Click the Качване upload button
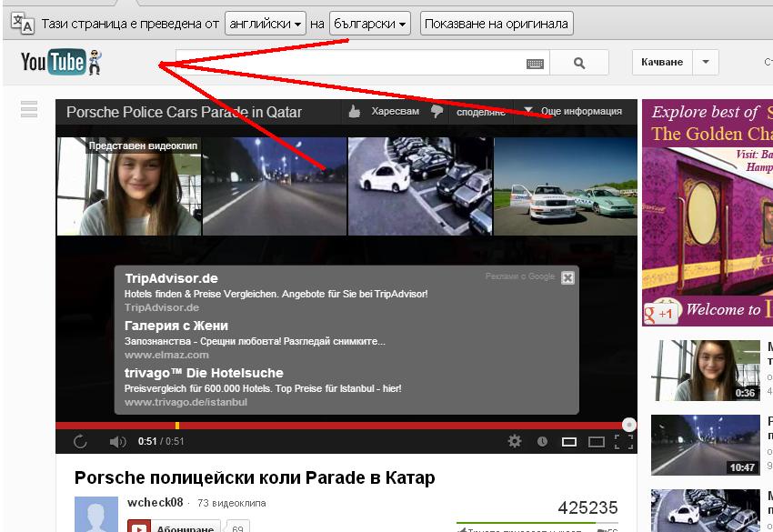Viewport: 773px width, 532px height. click(662, 62)
